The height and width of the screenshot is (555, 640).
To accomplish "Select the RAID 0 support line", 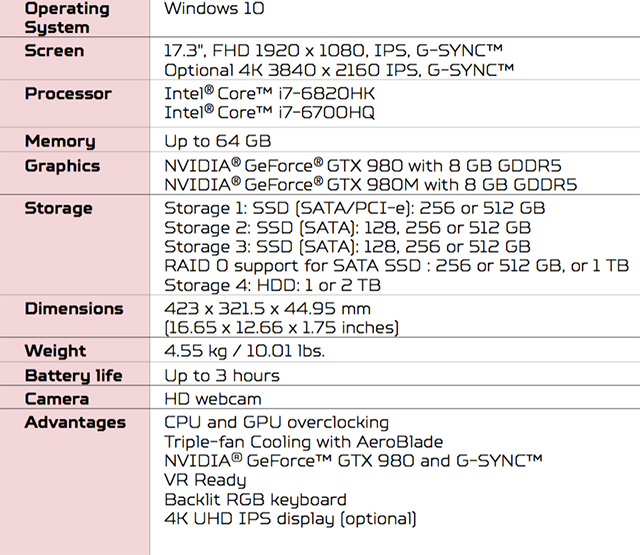I will tap(396, 265).
